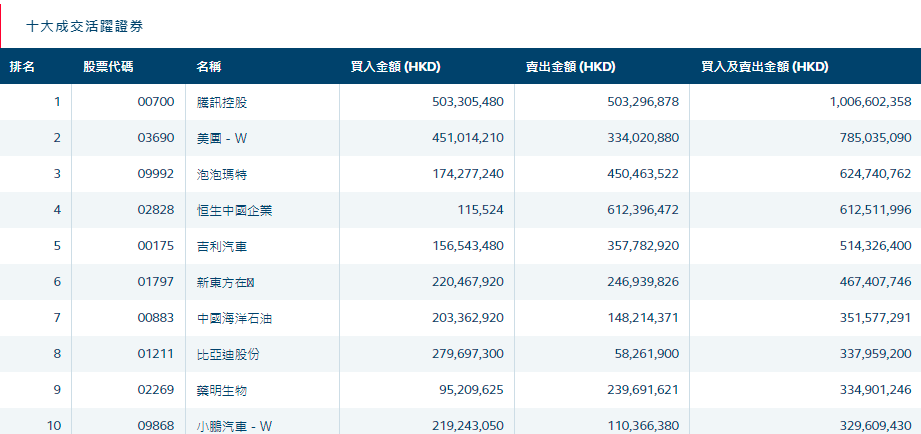The width and height of the screenshot is (921, 434).
Task: Click buy amount 279,697,300
Action: (466, 354)
